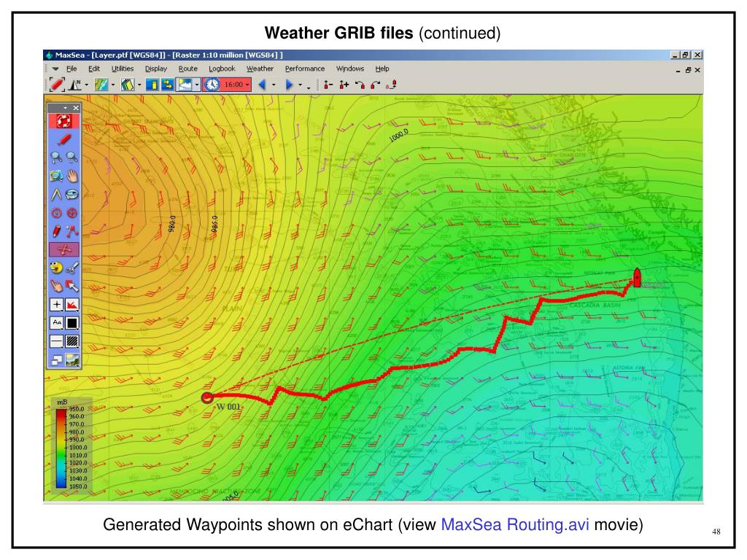747x560 pixels.
Task: Open the red diagonal arrow symbol dropdown in palette
Action: (72, 305)
